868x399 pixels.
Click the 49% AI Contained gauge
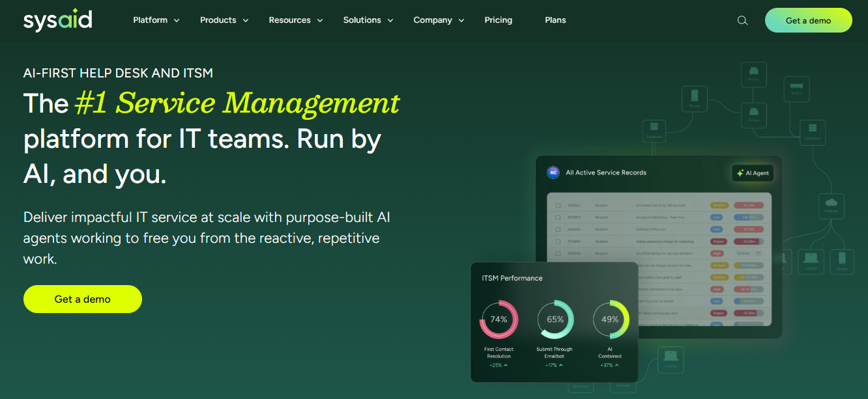pyautogui.click(x=611, y=320)
